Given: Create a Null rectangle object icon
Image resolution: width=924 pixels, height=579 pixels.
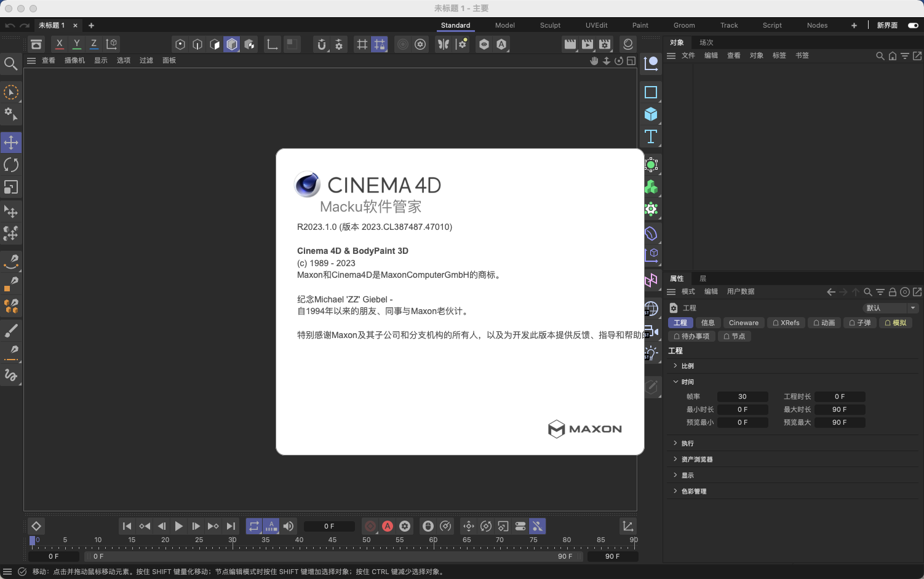Looking at the screenshot, I should [651, 92].
